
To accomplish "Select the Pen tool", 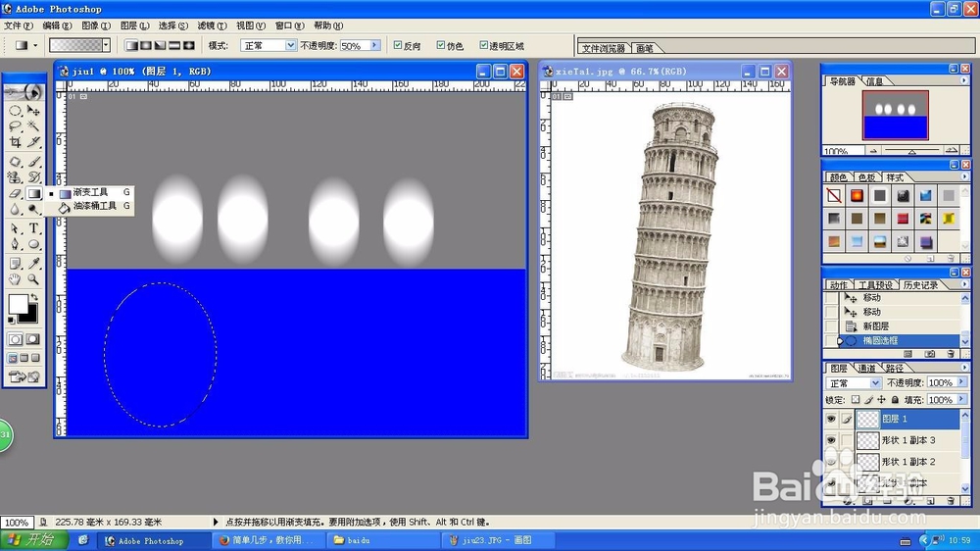I will tap(15, 244).
